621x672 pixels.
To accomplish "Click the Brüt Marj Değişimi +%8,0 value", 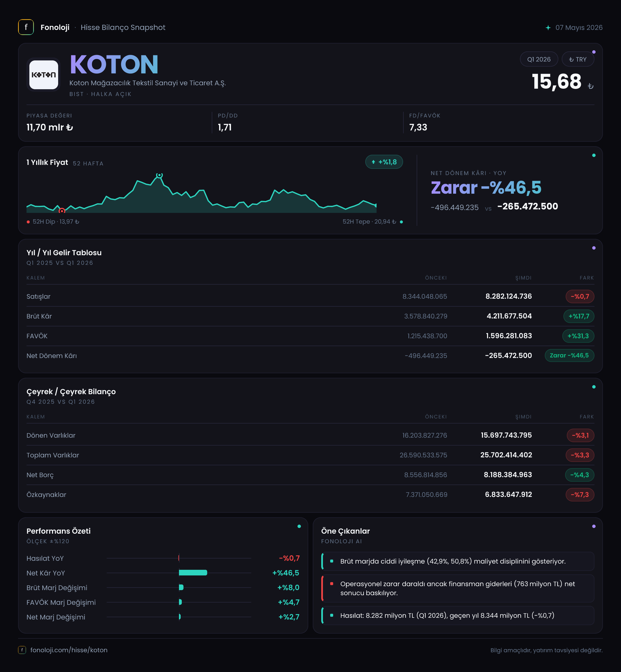I will point(288,588).
